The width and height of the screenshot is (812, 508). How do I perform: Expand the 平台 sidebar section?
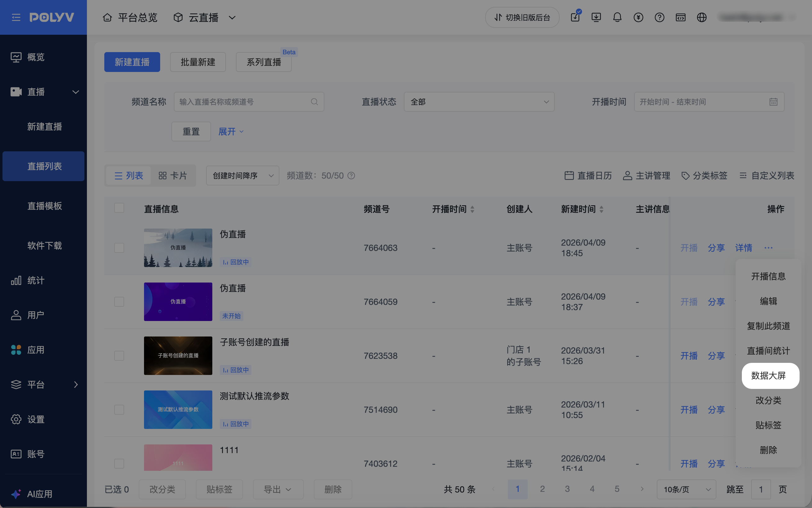pos(76,385)
